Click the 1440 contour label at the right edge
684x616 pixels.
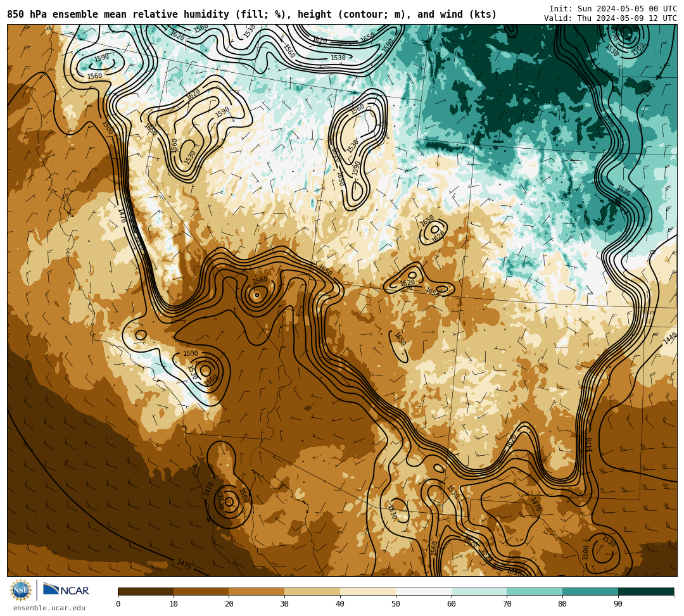pyautogui.click(x=669, y=338)
